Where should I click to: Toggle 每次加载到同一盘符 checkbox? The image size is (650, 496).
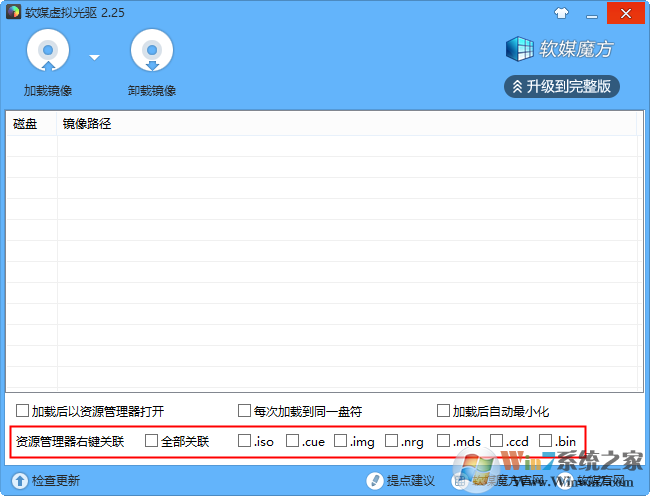click(244, 410)
